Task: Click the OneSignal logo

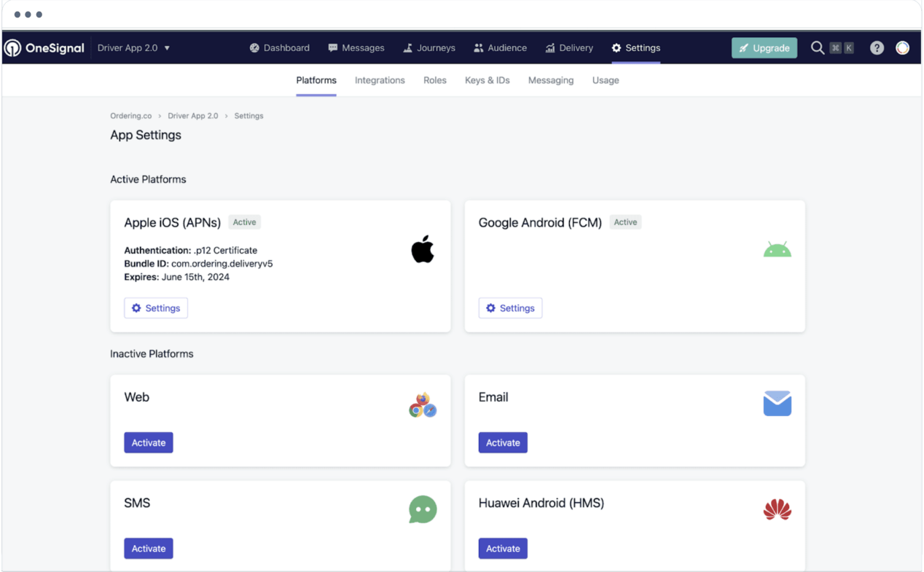Action: pyautogui.click(x=44, y=48)
